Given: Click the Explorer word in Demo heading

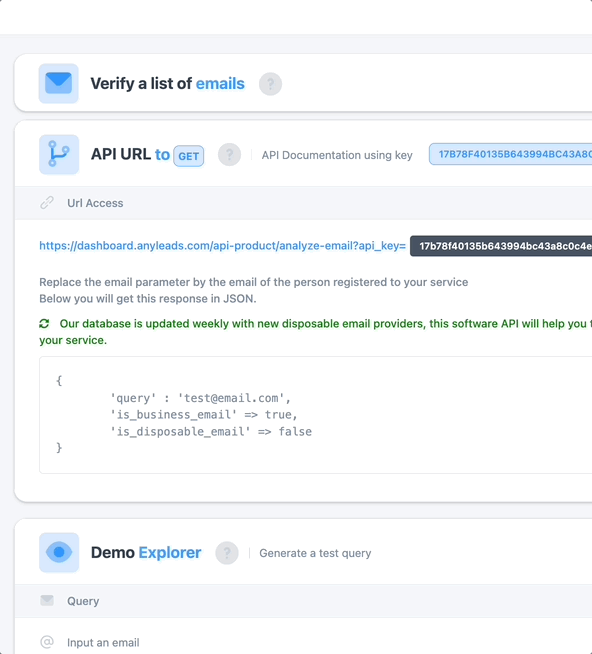Looking at the screenshot, I should click(170, 553).
